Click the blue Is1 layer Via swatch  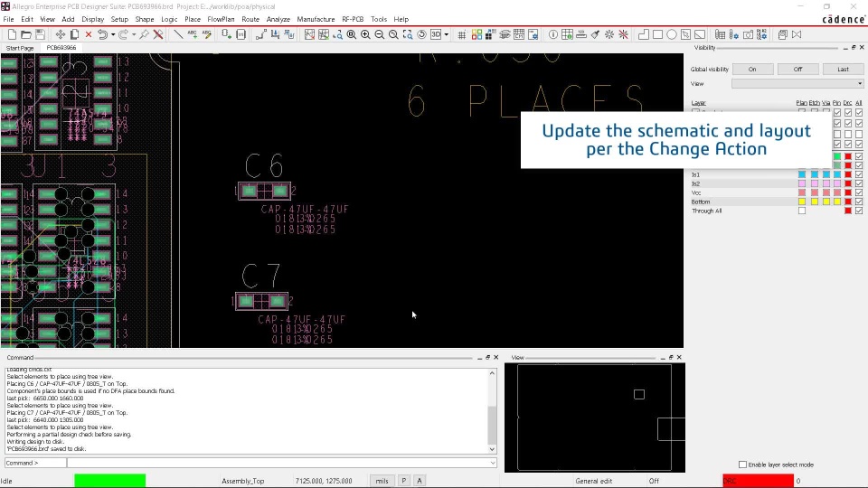coord(826,174)
